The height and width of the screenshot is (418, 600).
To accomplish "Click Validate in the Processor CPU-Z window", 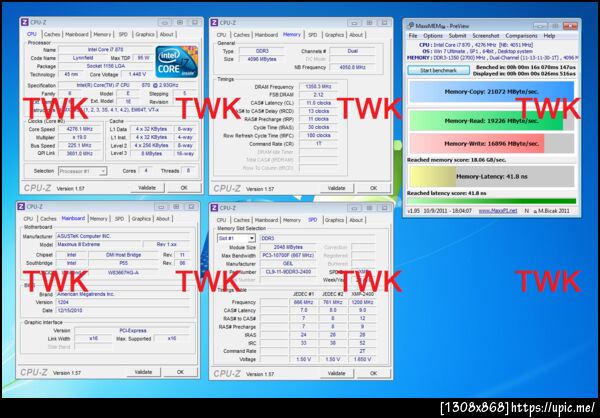I will coord(147,188).
